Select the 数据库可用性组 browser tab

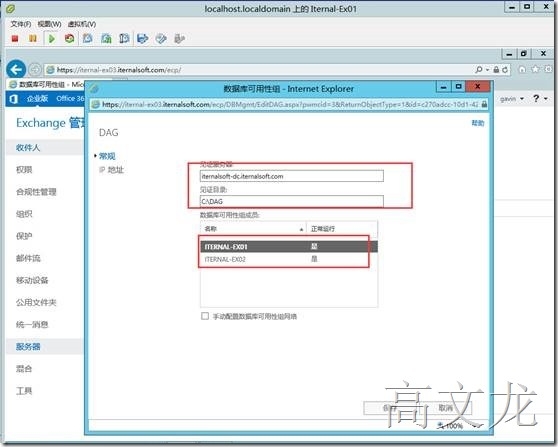(46, 84)
